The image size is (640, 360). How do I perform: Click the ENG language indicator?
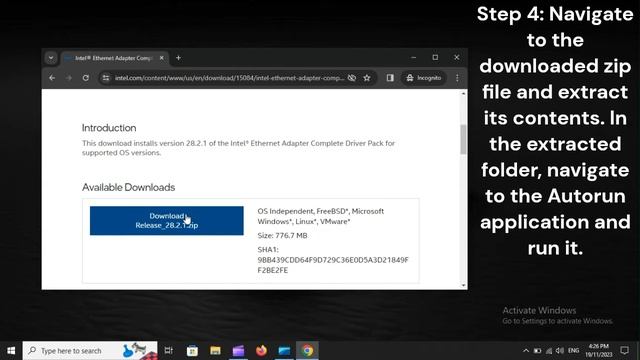573,351
